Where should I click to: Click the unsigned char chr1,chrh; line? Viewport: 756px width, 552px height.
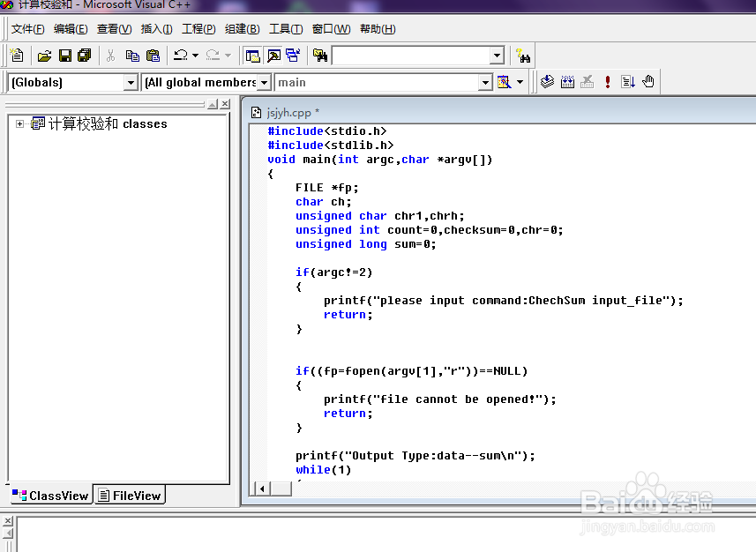(380, 216)
